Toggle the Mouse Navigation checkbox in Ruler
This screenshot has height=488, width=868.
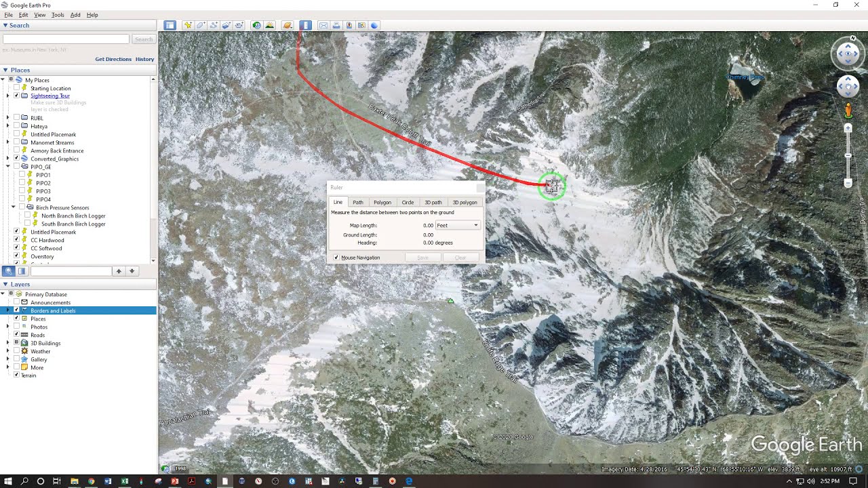click(336, 258)
